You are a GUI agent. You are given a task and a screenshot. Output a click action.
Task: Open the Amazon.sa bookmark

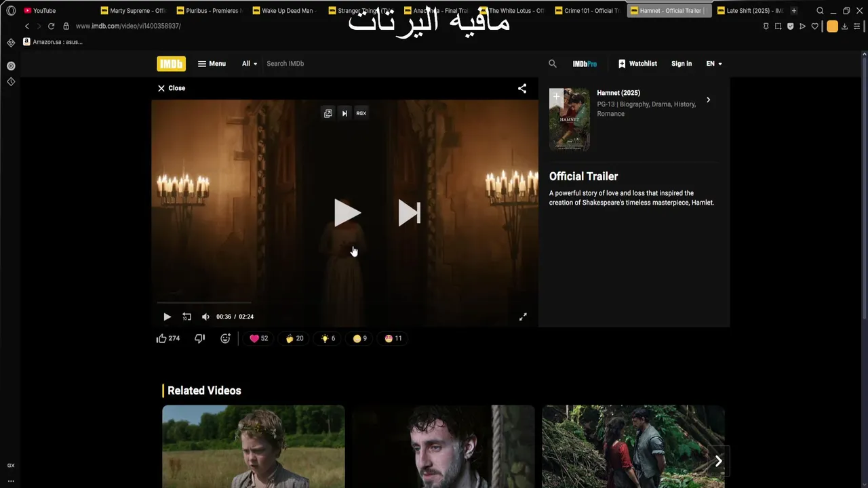coord(53,42)
